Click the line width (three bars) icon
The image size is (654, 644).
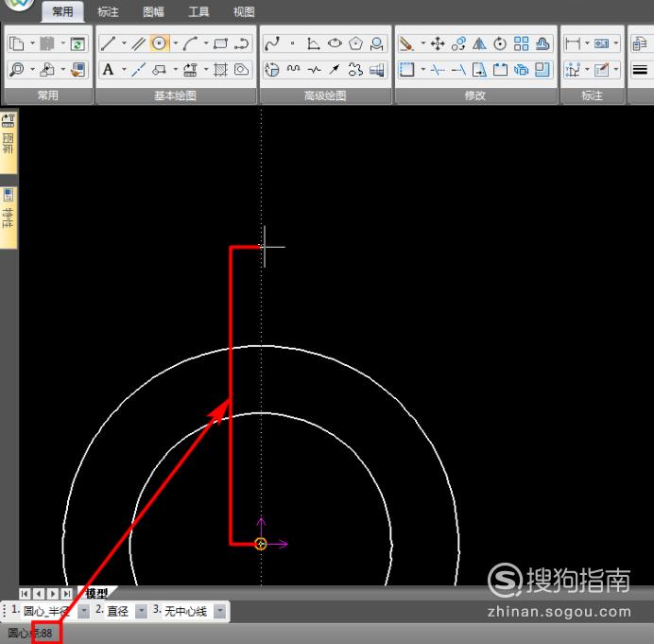pos(640,69)
